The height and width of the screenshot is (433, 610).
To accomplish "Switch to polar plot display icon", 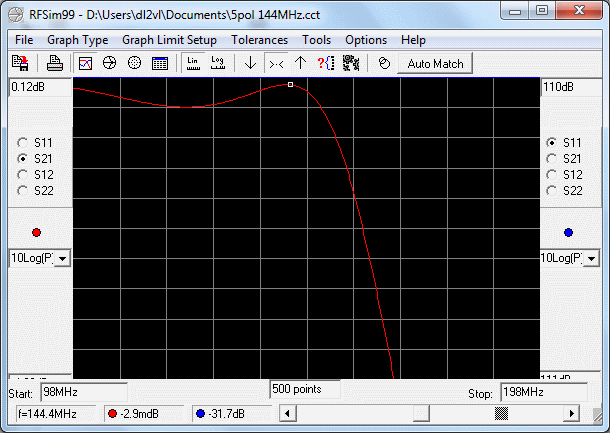I will [x=134, y=63].
